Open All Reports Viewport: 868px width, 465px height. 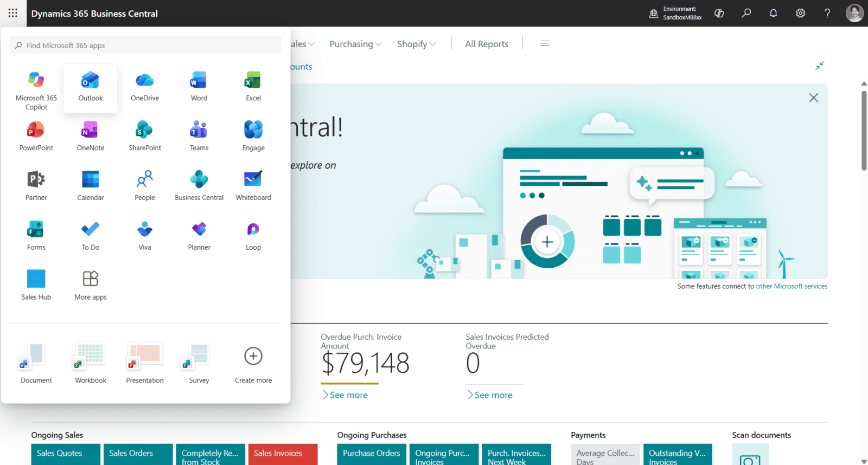[x=487, y=44]
